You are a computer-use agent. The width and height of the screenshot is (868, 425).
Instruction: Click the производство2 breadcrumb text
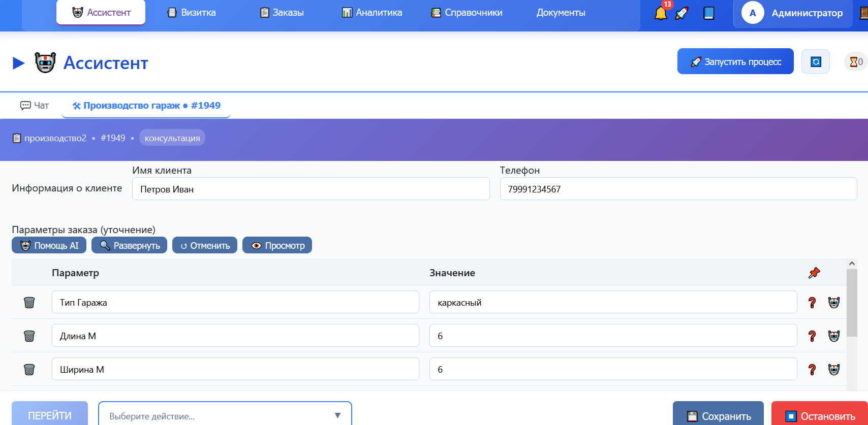click(x=55, y=138)
